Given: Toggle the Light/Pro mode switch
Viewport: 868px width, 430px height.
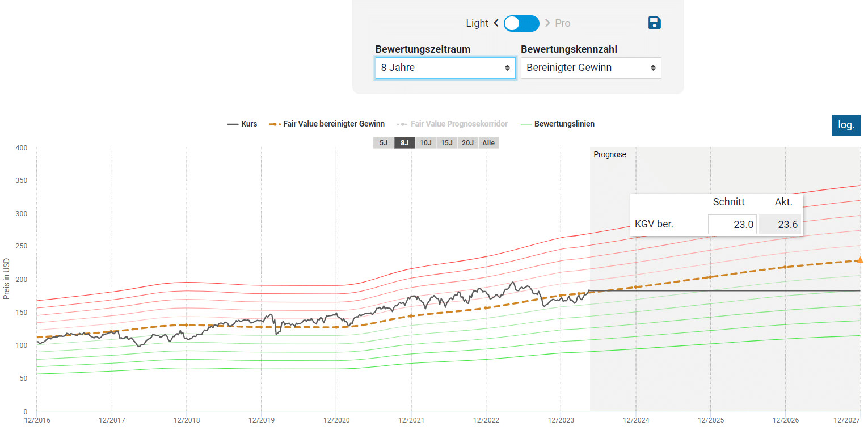Looking at the screenshot, I should click(521, 23).
